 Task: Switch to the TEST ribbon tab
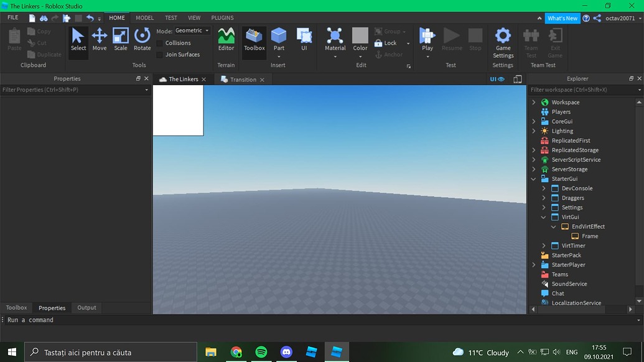coord(171,18)
